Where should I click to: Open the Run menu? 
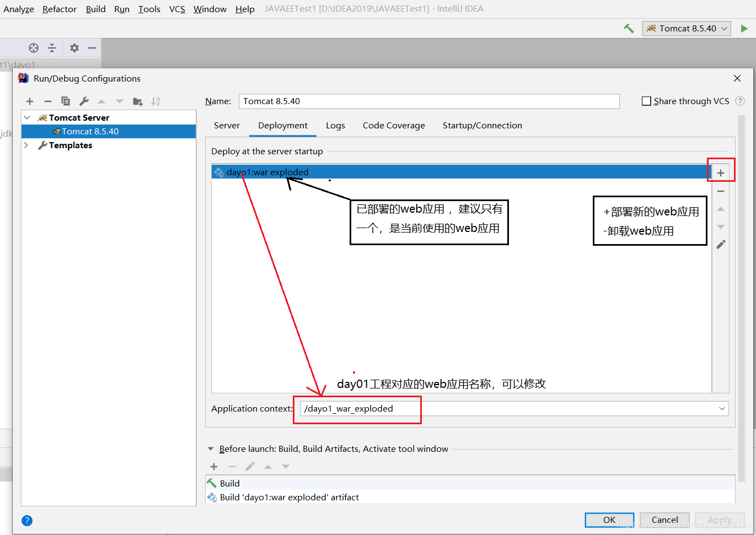(x=122, y=9)
